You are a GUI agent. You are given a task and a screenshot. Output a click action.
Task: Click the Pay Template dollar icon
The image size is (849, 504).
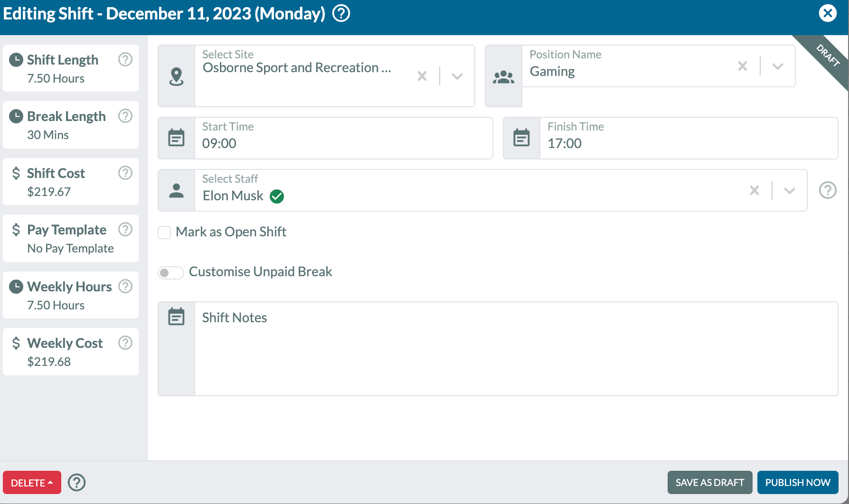pos(16,230)
